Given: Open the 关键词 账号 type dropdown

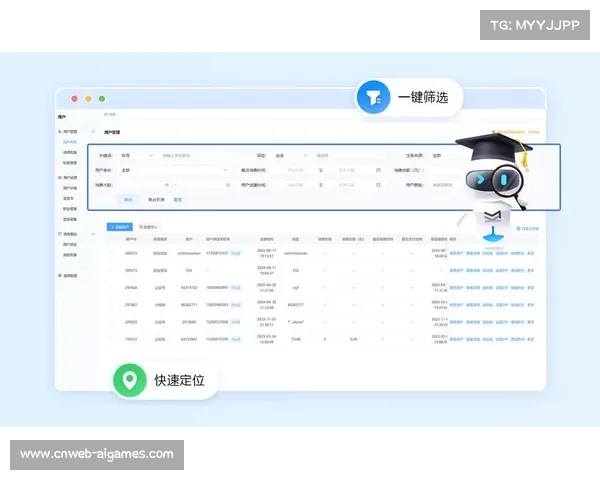Looking at the screenshot, I should tap(137, 156).
